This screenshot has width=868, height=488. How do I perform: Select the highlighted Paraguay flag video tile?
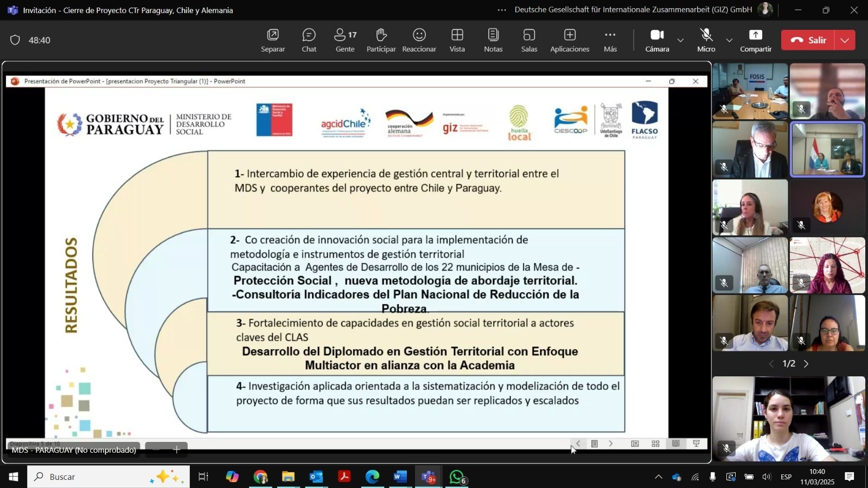pyautogui.click(x=827, y=149)
